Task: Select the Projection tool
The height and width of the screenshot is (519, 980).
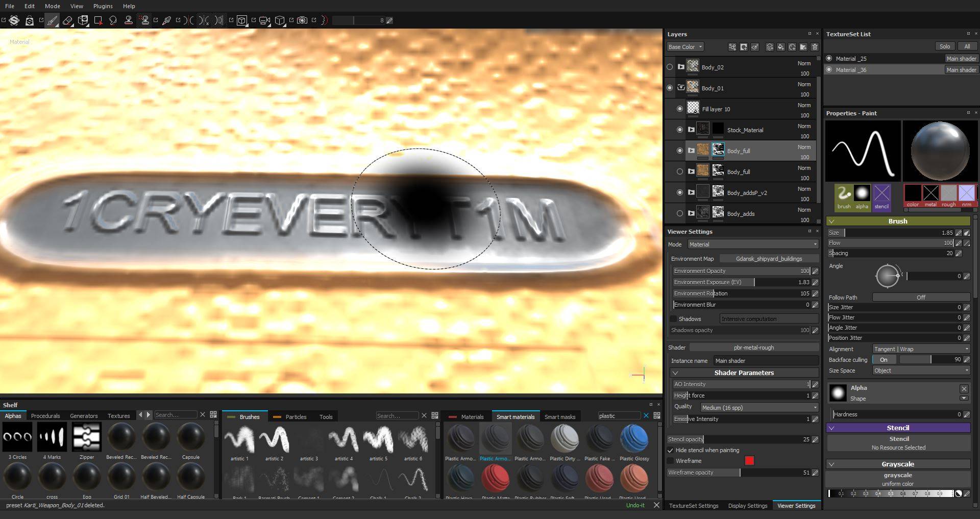Action: [83, 20]
